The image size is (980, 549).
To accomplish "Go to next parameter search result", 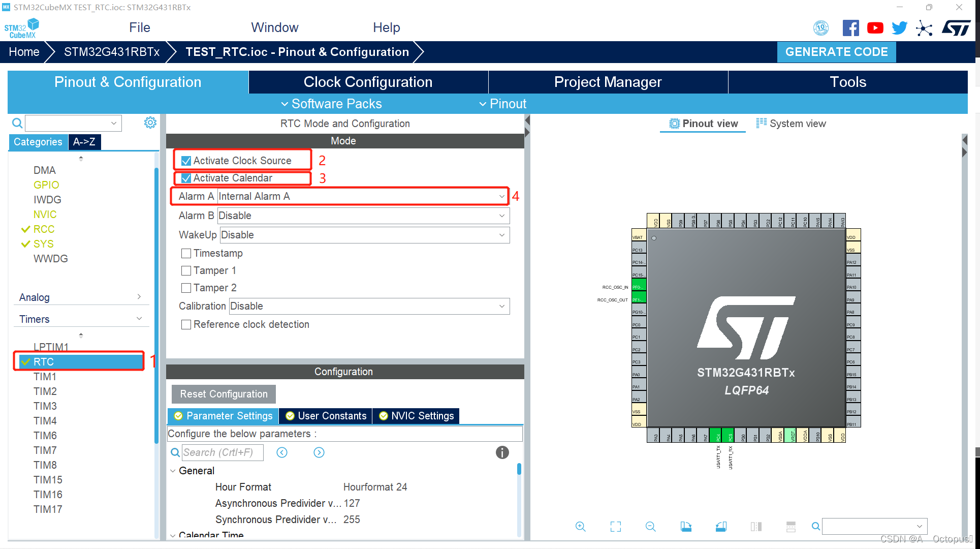I will pyautogui.click(x=319, y=452).
